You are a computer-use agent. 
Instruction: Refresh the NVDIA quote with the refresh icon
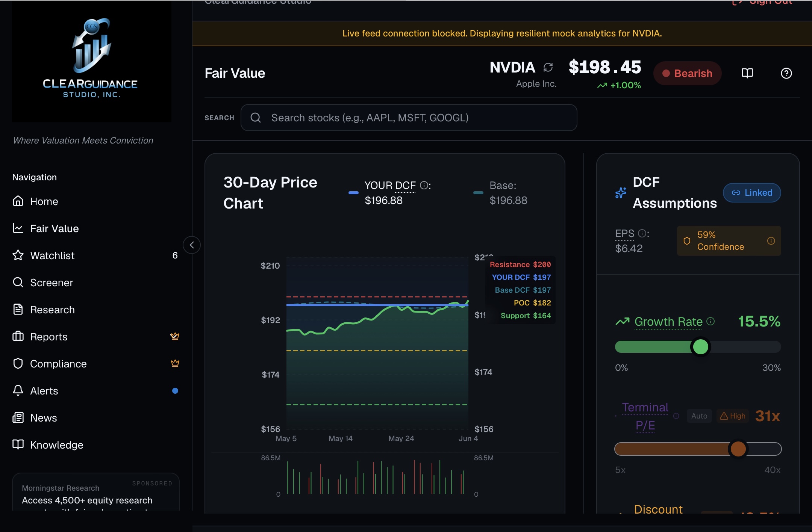point(548,67)
